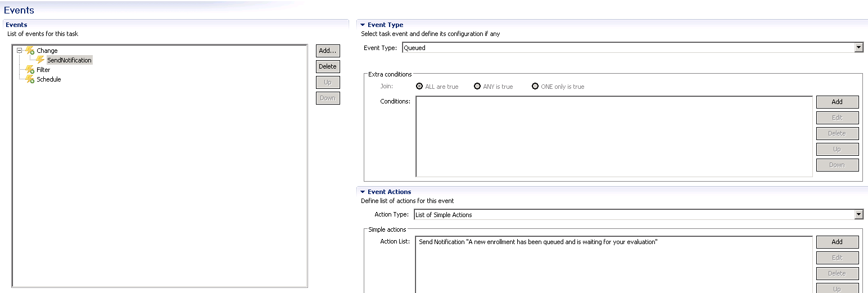Select the Schedule tree item
The width and height of the screenshot is (868, 293).
coord(49,79)
